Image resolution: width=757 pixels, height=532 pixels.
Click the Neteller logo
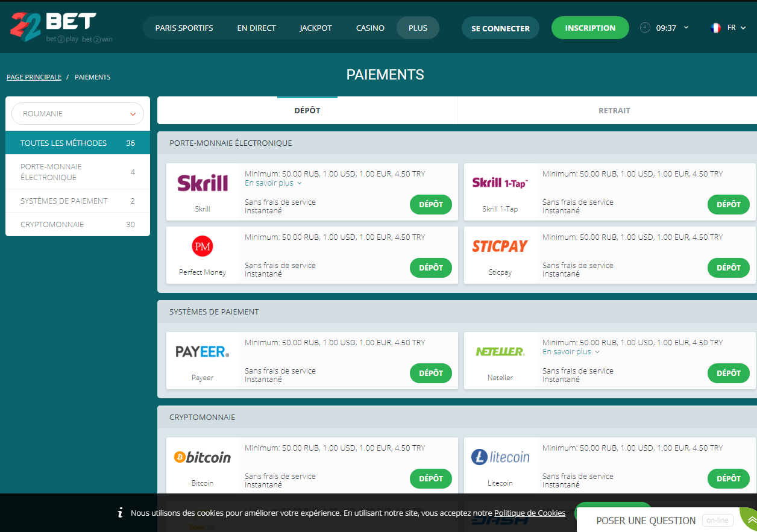[x=500, y=351]
